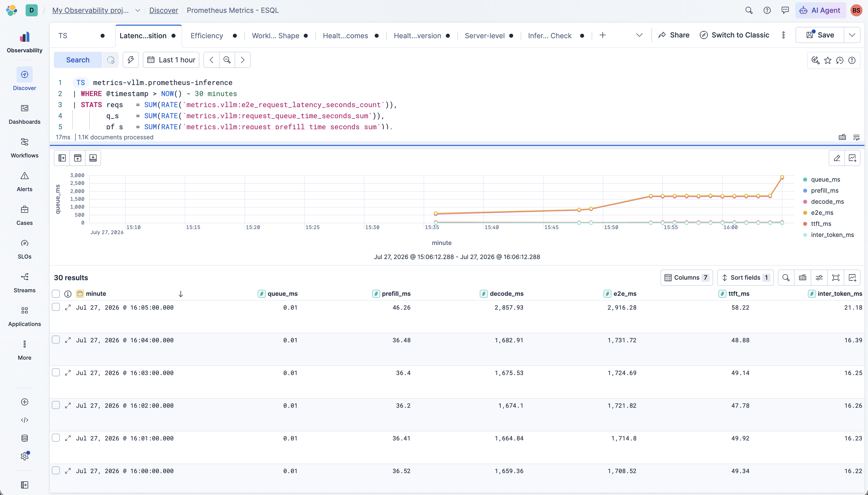Viewport: 868px width, 495px height.
Task: Open the Last 1 hour time picker
Action: [x=171, y=60]
